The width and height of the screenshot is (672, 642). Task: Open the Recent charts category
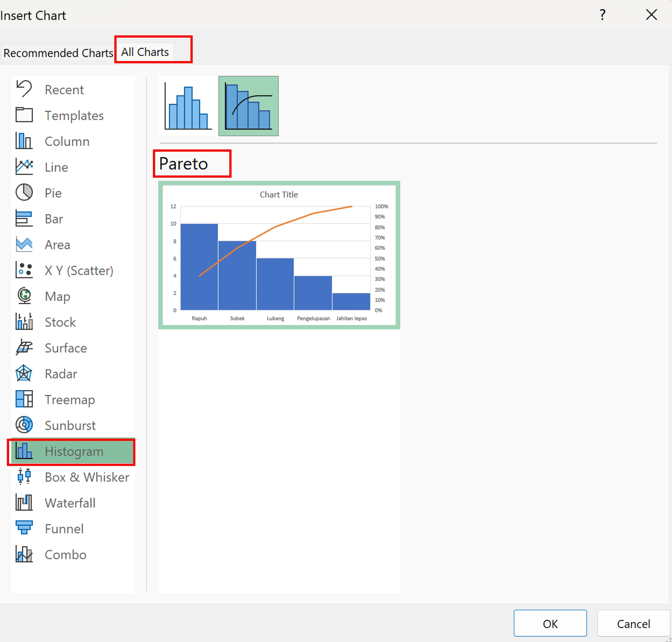coord(64,90)
